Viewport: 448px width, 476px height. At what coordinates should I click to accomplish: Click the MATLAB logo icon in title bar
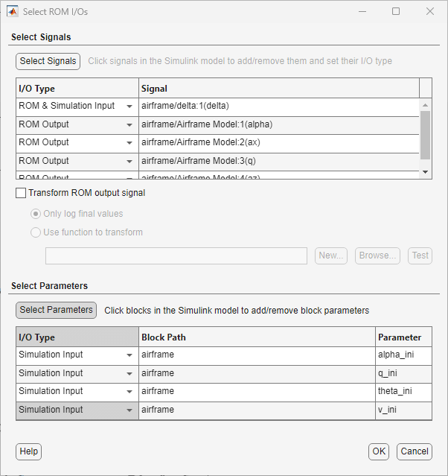13,11
